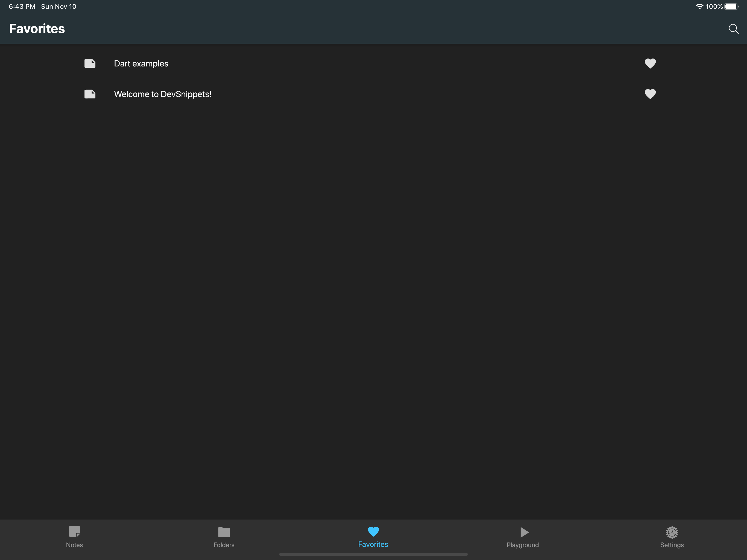Click the Dart examples note file icon
This screenshot has width=747, height=560.
pyautogui.click(x=90, y=63)
